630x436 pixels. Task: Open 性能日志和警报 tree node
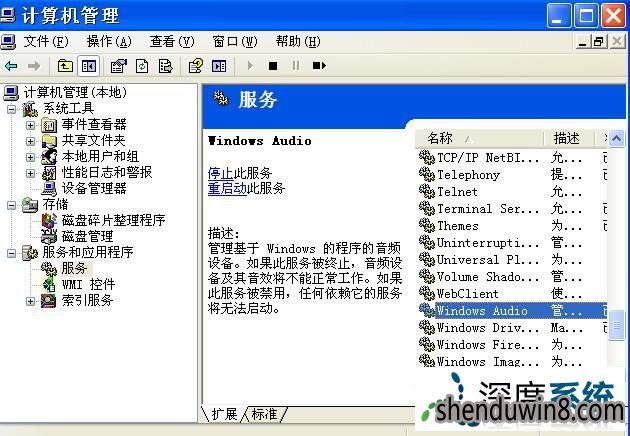tap(106, 172)
